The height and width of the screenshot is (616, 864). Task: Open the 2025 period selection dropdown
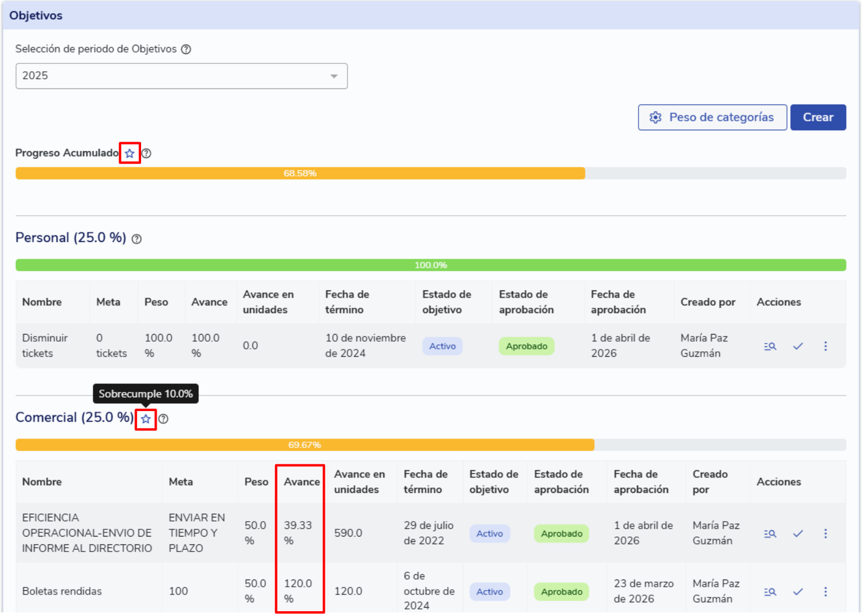tap(181, 76)
